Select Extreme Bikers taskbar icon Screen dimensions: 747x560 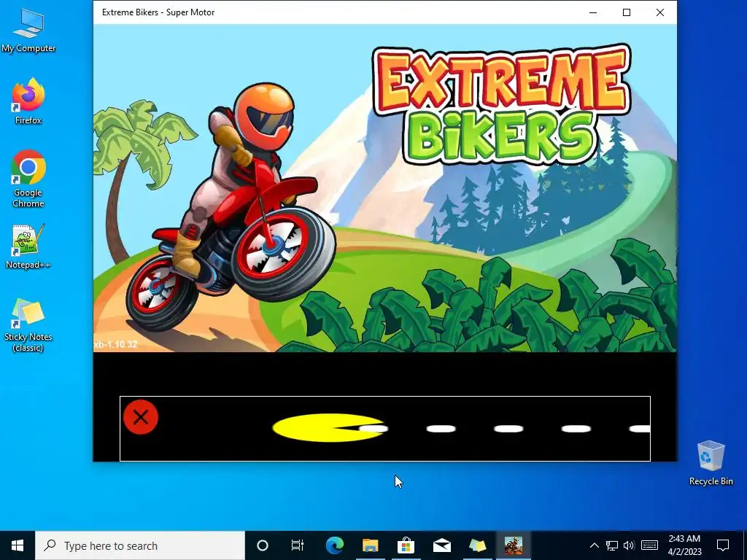pyautogui.click(x=514, y=545)
